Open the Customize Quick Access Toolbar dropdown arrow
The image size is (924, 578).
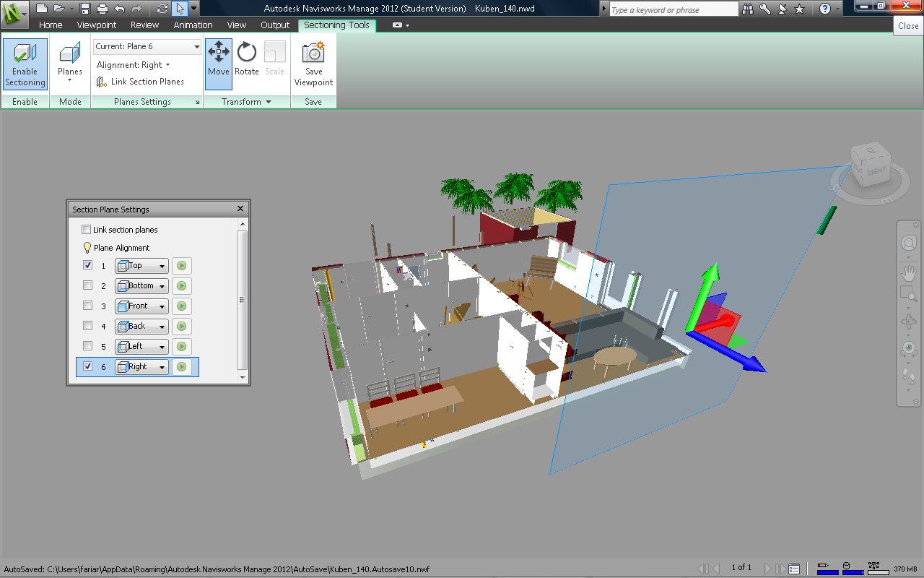[193, 9]
